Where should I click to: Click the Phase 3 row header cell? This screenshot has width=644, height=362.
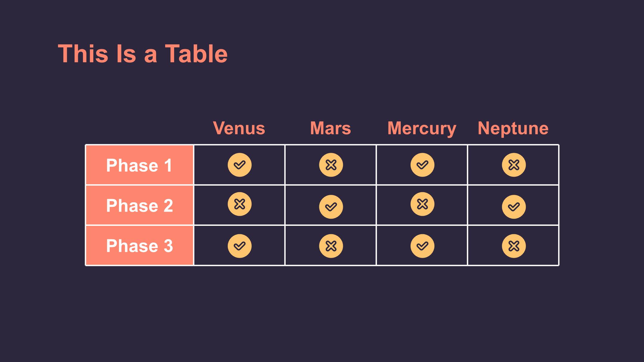pyautogui.click(x=140, y=246)
